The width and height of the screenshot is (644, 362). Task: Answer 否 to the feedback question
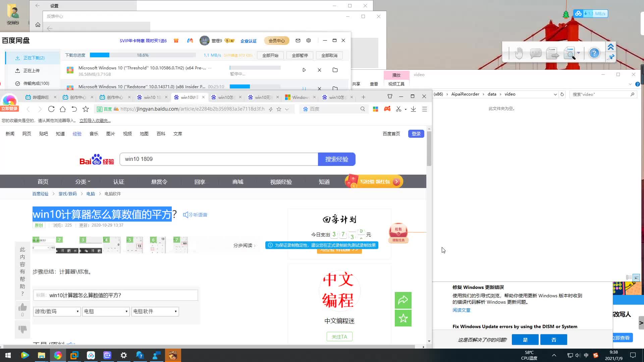click(554, 340)
